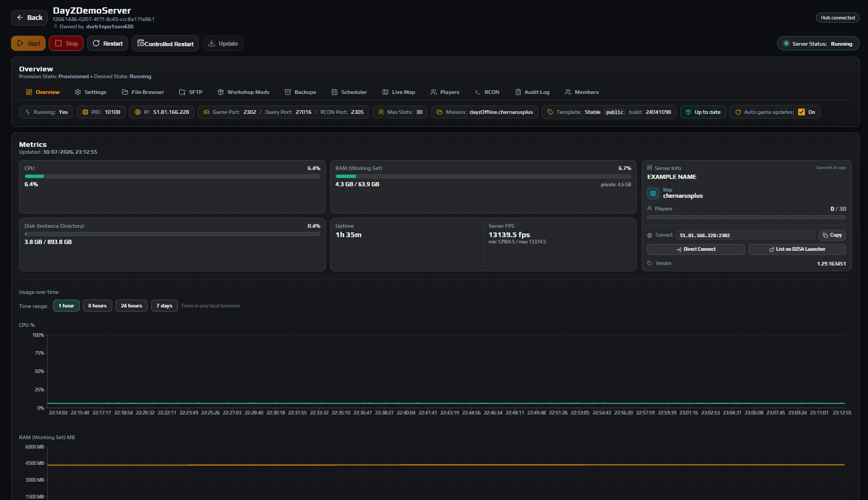Viewport: 868px width, 500px height.
Task: Click the owner name durb1npo1son420
Action: (x=110, y=26)
